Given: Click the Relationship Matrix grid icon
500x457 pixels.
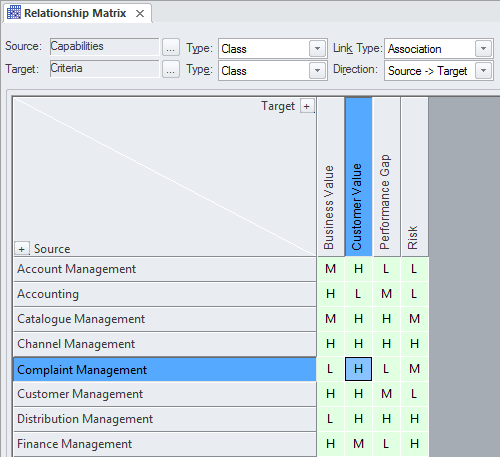Looking at the screenshot, I should 14,13.
